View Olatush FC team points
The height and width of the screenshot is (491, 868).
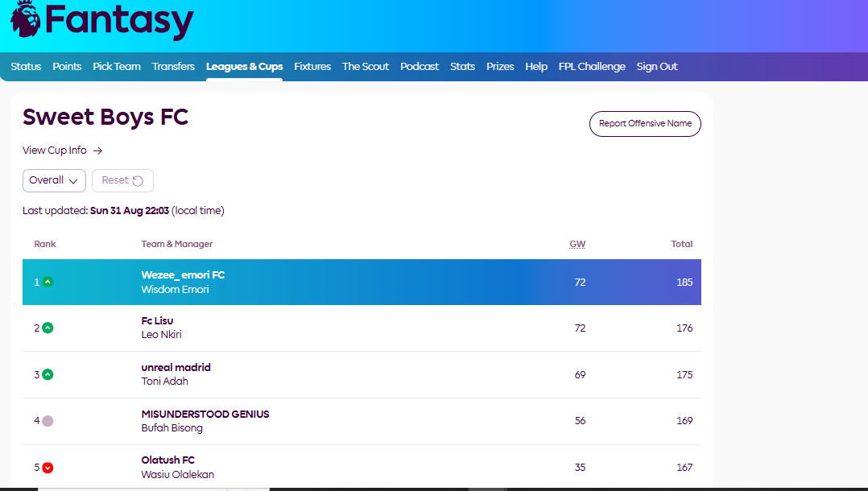point(167,460)
